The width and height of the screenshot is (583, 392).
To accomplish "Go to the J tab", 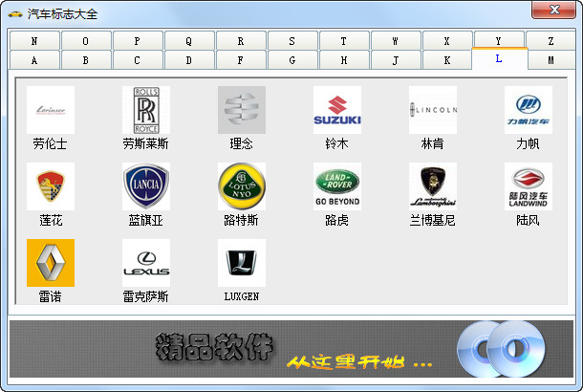I will [396, 60].
